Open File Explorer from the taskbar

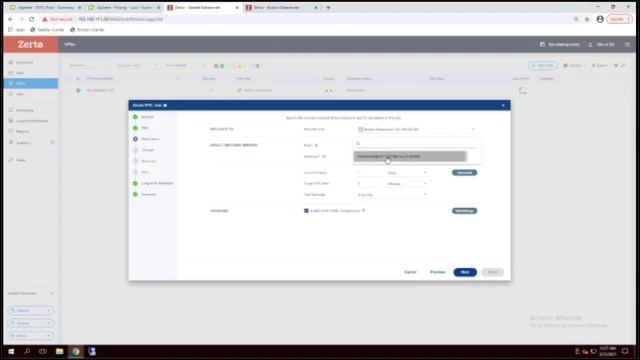click(x=60, y=351)
